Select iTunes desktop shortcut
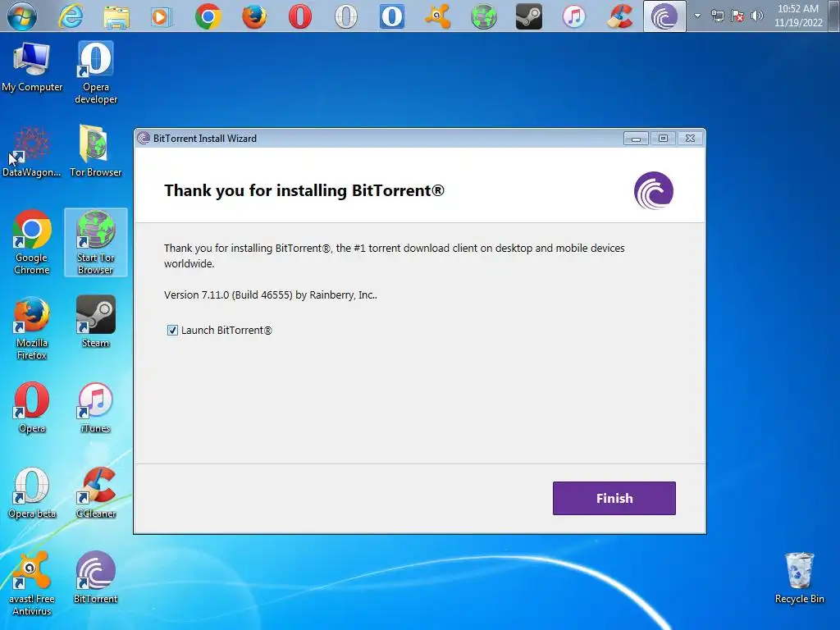Viewport: 840px width, 630px height. coord(96,408)
